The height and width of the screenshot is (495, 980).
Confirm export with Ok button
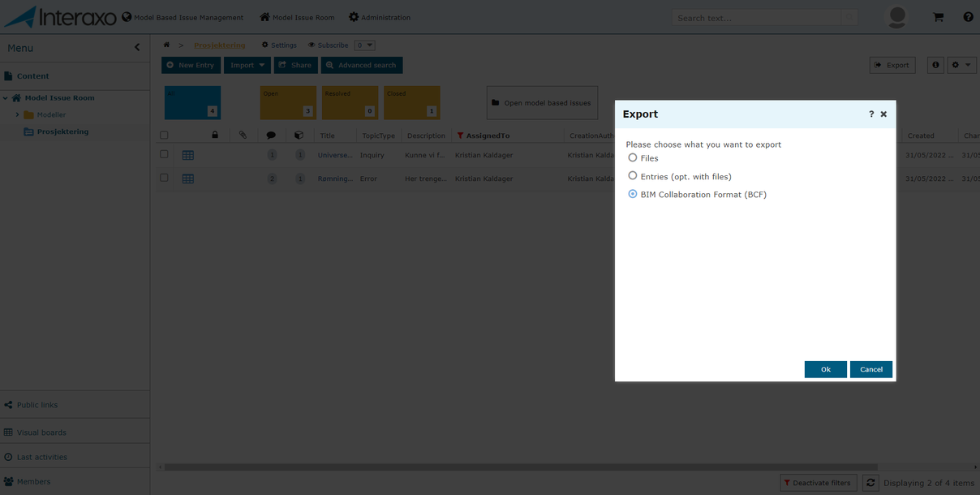(825, 369)
